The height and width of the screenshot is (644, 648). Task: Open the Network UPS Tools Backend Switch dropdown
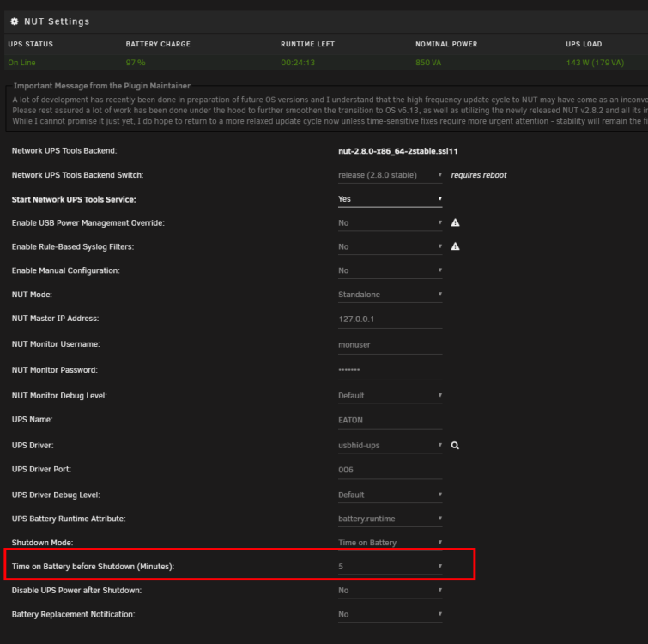coord(391,175)
